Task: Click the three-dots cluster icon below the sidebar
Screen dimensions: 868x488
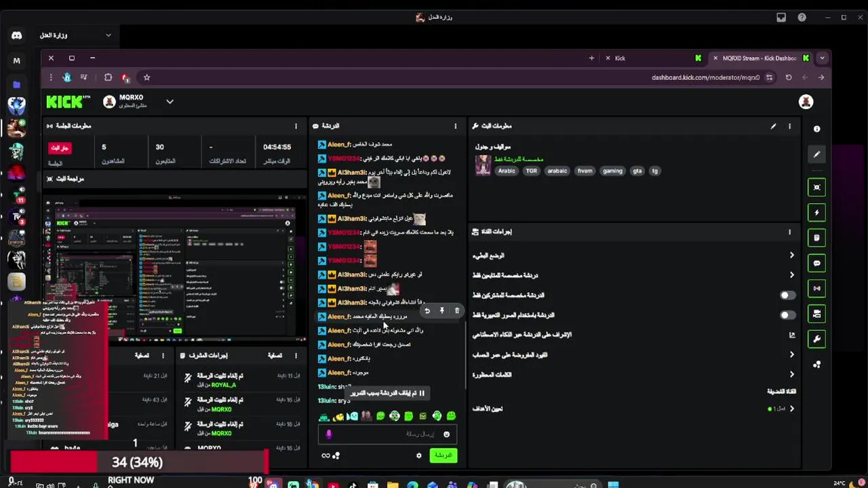Action: [816, 365]
